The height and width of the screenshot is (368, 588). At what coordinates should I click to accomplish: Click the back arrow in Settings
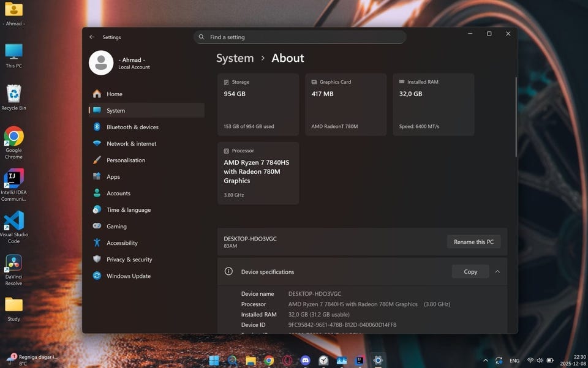(92, 37)
